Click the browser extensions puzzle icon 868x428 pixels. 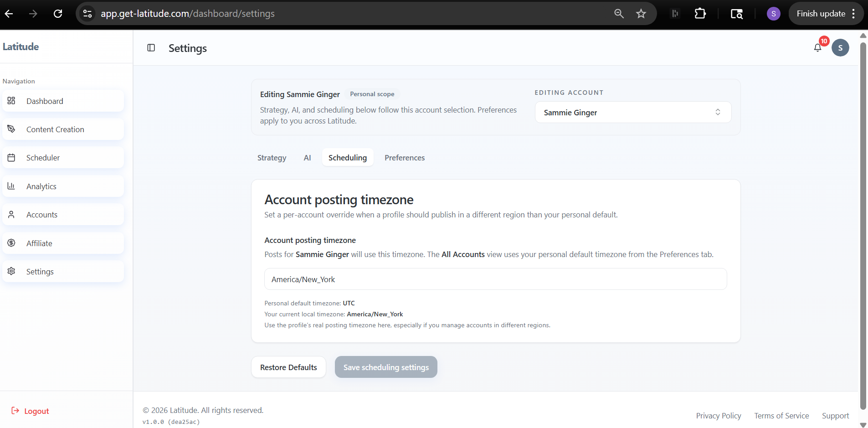tap(700, 13)
